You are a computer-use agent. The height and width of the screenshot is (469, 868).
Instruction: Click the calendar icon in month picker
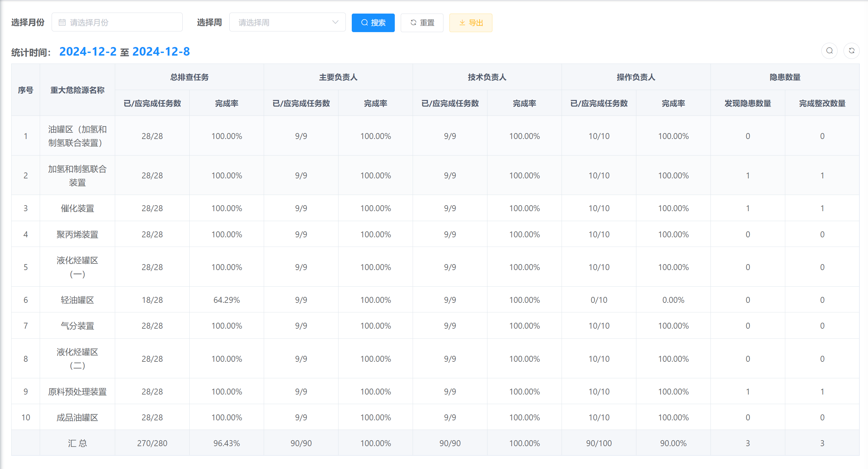tap(62, 23)
